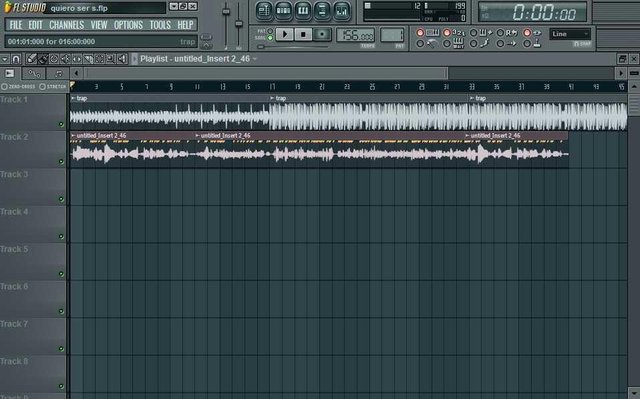Click the tempo display showing 166.000
Viewport: 640px width, 399px height.
pyautogui.click(x=356, y=35)
